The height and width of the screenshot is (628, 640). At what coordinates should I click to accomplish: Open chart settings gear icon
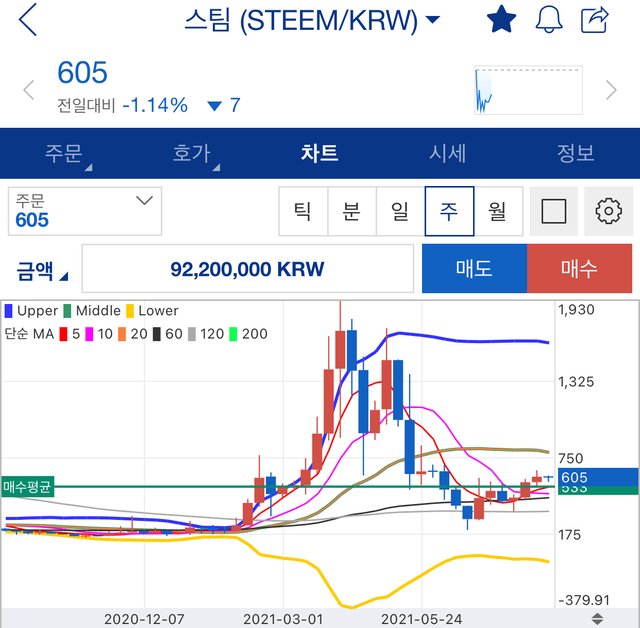tap(608, 211)
